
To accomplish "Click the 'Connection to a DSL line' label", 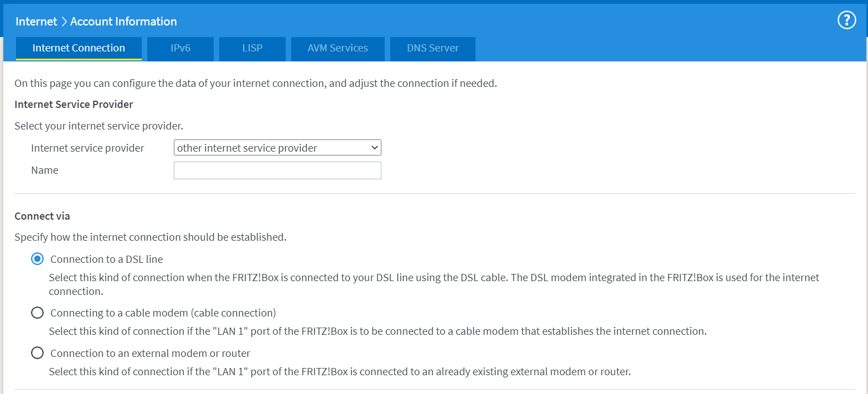I will (106, 259).
